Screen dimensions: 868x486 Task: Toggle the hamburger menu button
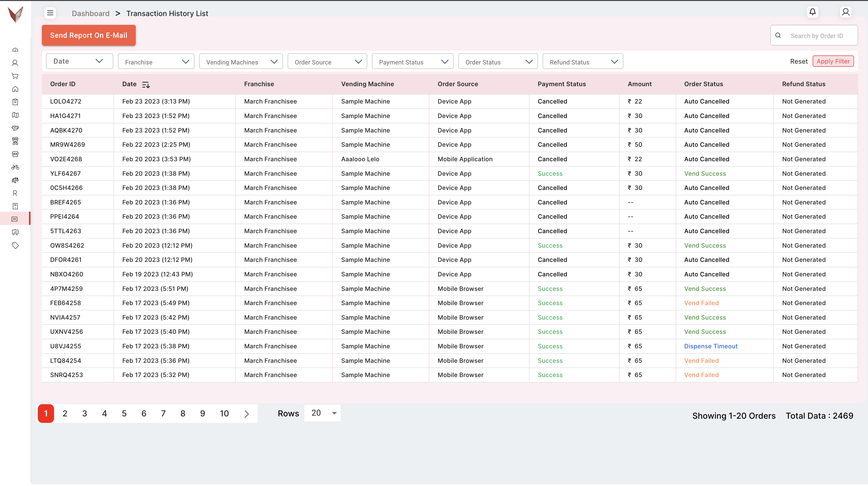click(x=50, y=13)
